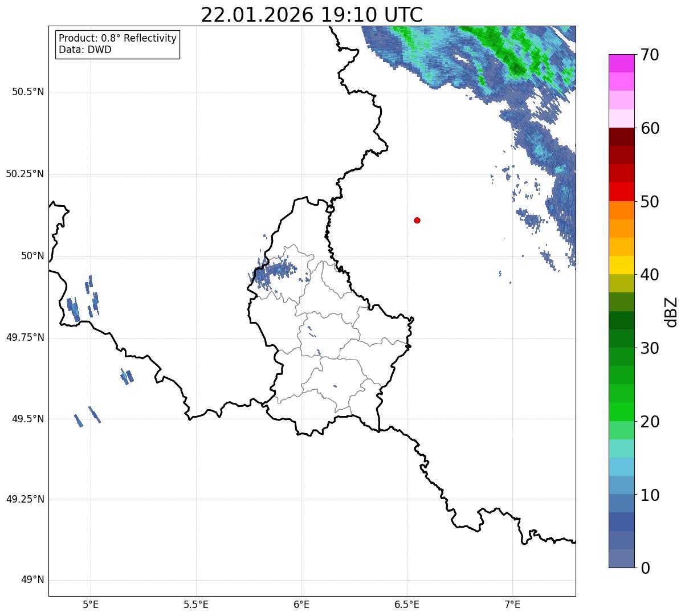685x616 pixels.
Task: Click the 6°E longitude label
Action: pyautogui.click(x=301, y=605)
